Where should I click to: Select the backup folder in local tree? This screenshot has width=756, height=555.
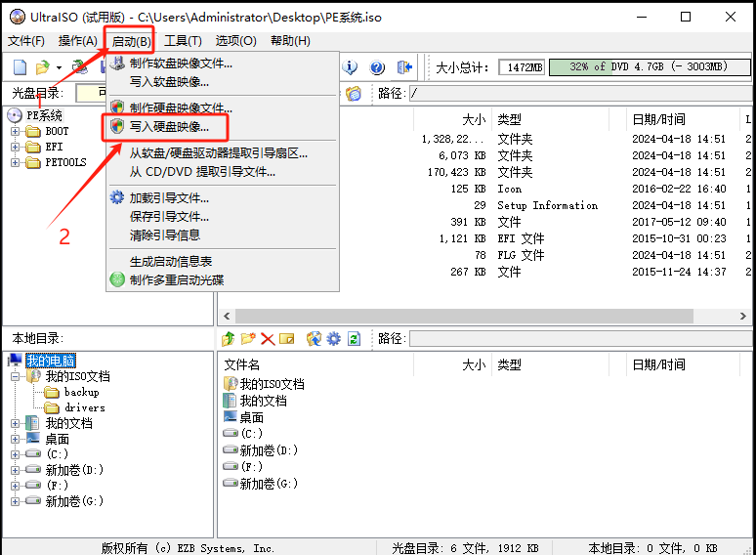(81, 392)
